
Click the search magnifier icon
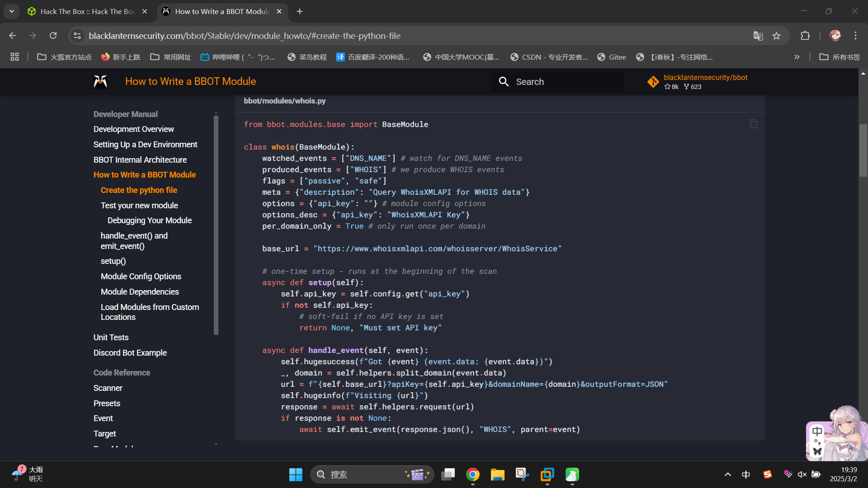[x=504, y=82]
